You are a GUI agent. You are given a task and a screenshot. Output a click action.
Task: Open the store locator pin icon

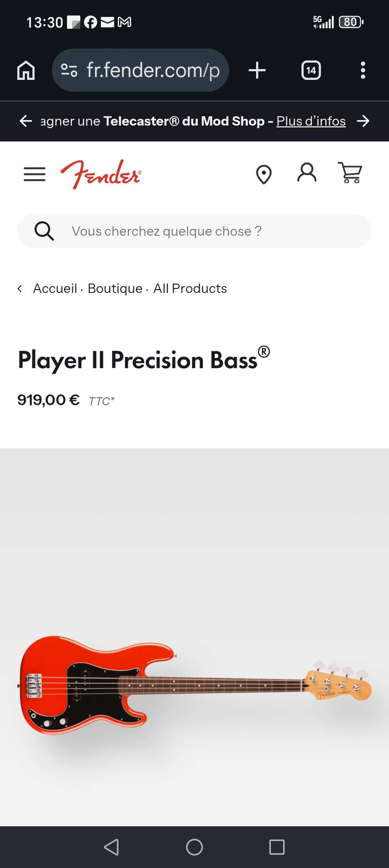264,174
